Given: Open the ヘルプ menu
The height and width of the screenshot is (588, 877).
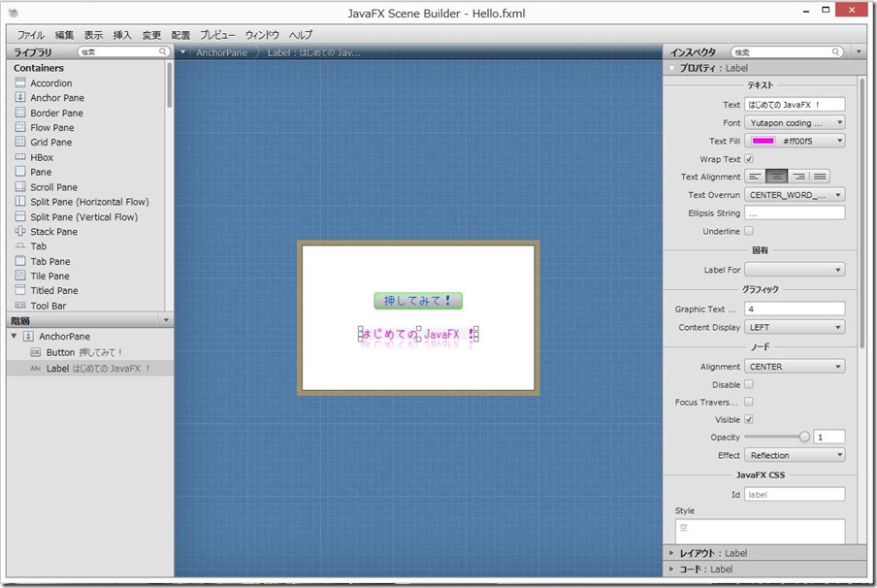Looking at the screenshot, I should 301,35.
